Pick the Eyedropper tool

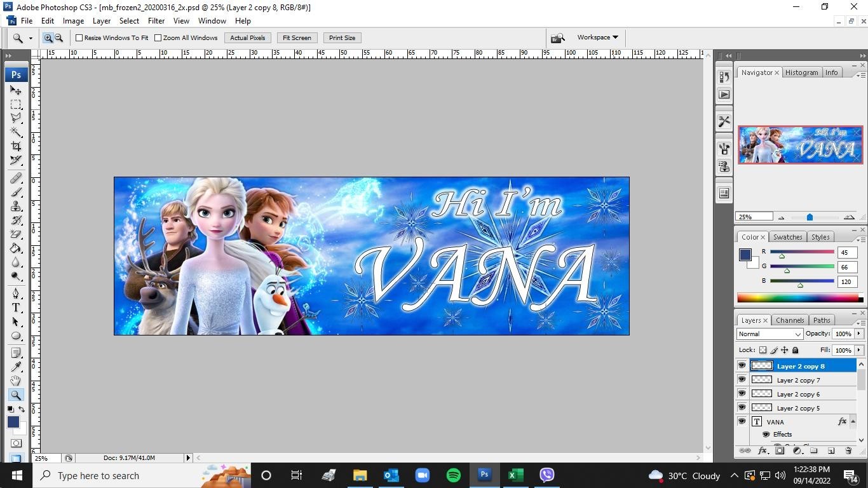pyautogui.click(x=16, y=367)
